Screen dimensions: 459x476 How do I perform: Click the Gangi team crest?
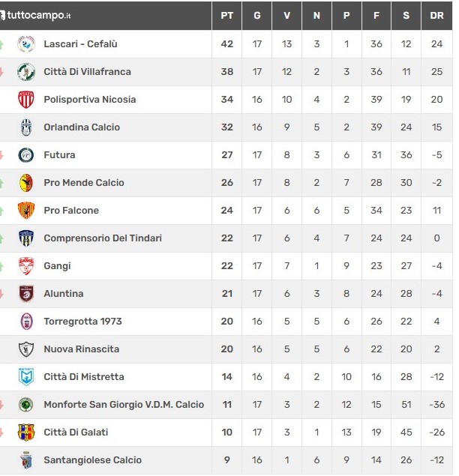coord(26,266)
